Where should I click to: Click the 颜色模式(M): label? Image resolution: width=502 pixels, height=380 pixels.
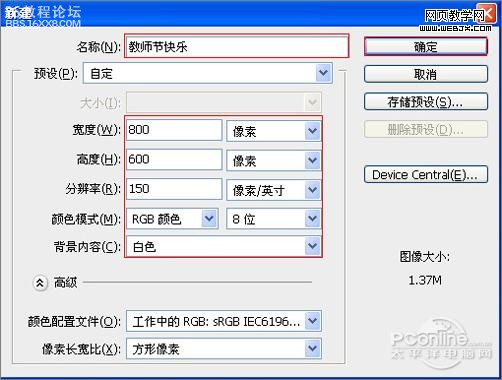pyautogui.click(x=86, y=219)
